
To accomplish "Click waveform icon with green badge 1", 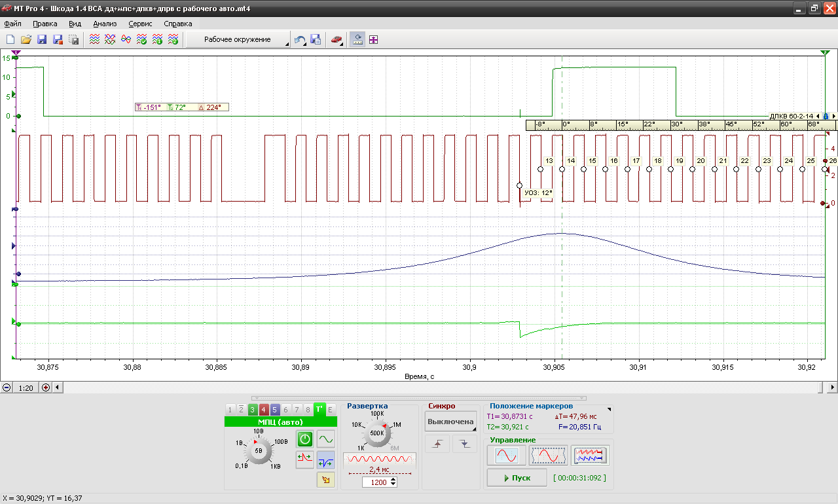I will pyautogui.click(x=158, y=40).
